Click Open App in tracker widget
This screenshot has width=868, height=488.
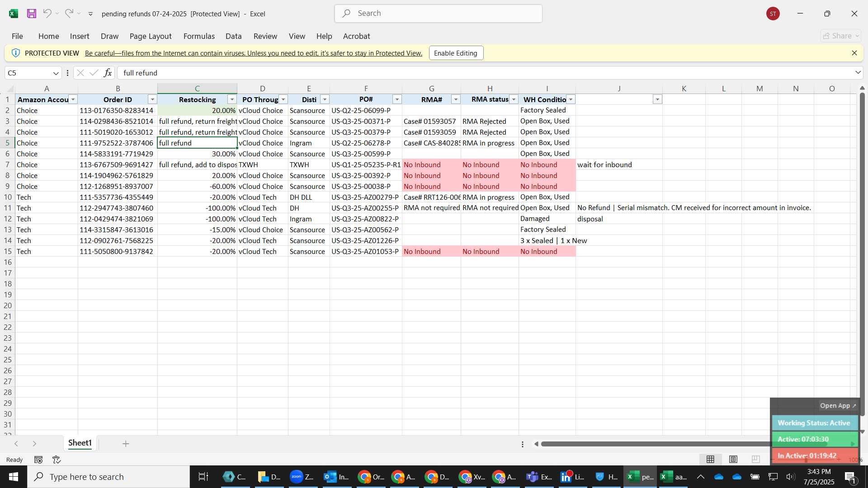tap(838, 406)
